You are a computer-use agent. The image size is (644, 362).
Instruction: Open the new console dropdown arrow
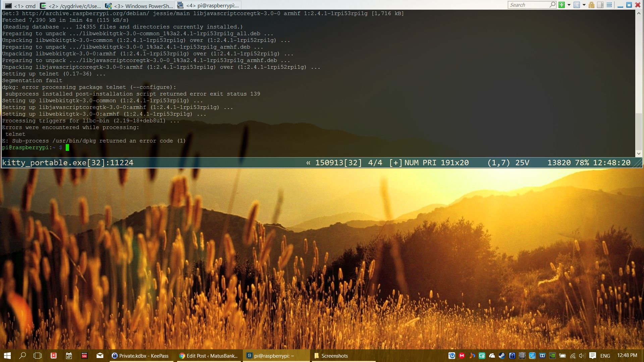click(569, 5)
